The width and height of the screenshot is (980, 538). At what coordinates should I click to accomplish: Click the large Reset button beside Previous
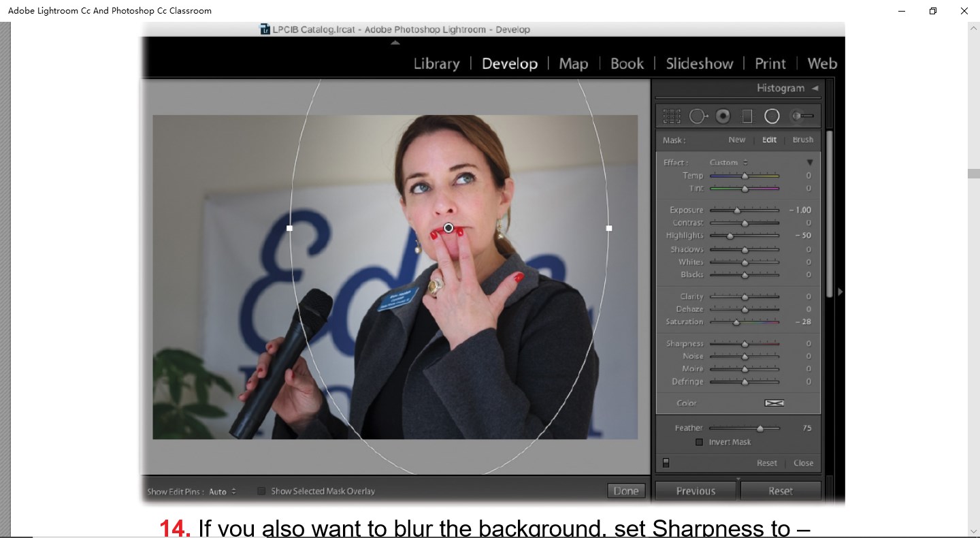click(x=781, y=490)
